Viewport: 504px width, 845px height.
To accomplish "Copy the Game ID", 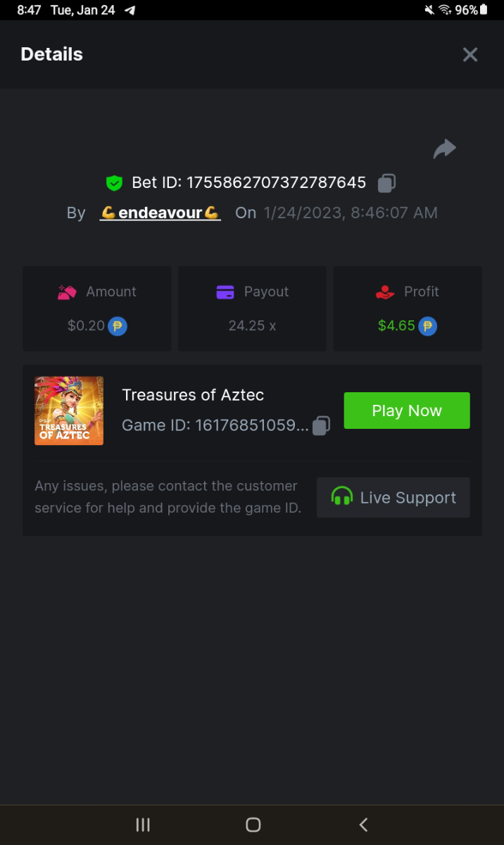I will [x=321, y=425].
